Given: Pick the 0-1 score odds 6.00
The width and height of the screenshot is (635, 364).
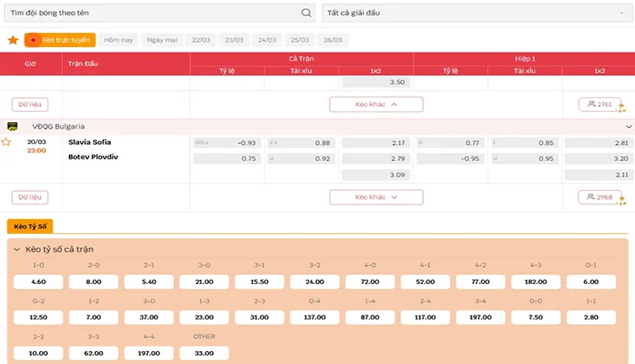Looking at the screenshot, I should [x=591, y=281].
